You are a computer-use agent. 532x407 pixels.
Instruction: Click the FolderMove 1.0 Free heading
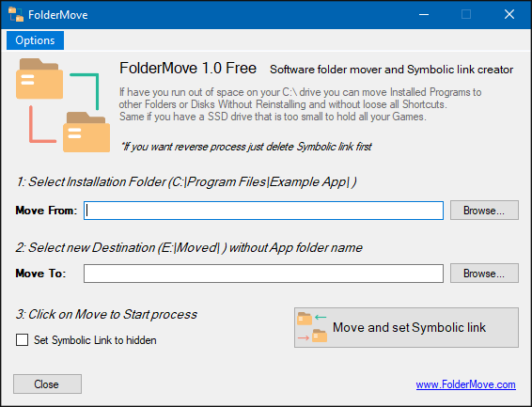click(188, 69)
